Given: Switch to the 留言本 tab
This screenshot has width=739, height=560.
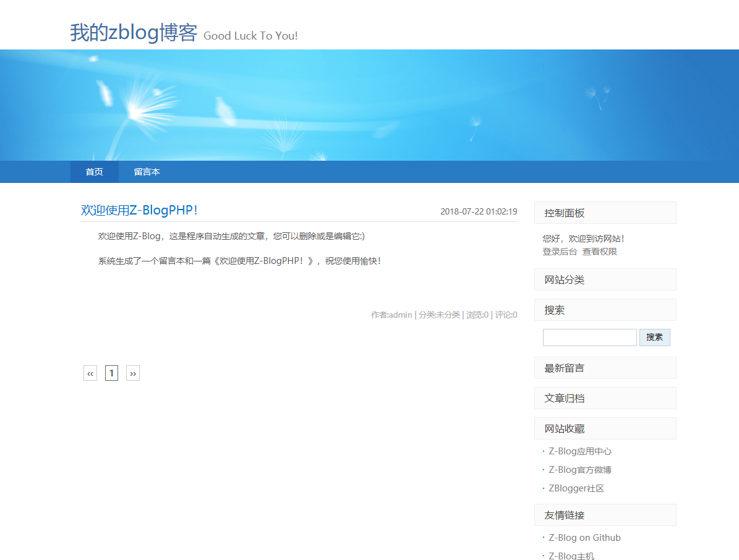Looking at the screenshot, I should (x=147, y=172).
